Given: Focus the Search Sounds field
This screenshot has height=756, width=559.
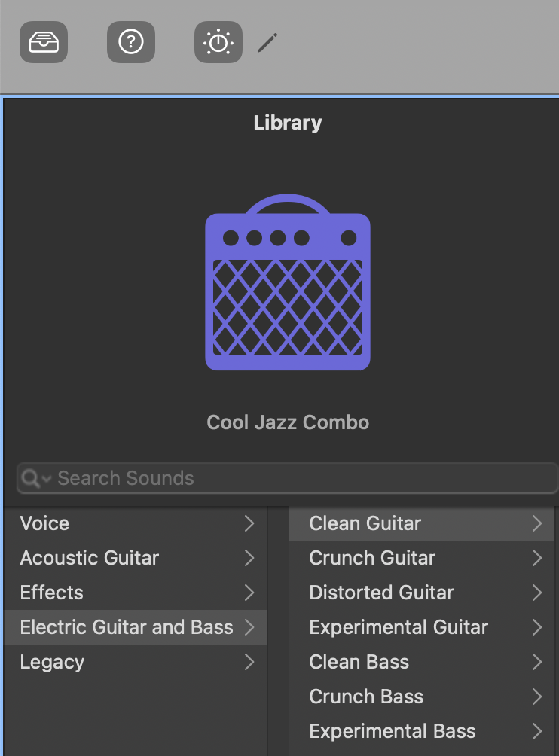Looking at the screenshot, I should 287,478.
